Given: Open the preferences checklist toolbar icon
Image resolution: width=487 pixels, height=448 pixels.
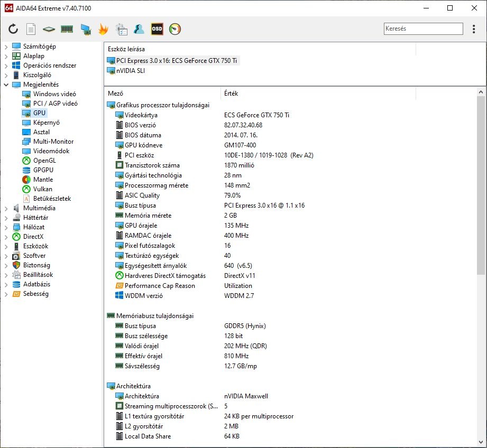Looking at the screenshot, I should tap(121, 29).
